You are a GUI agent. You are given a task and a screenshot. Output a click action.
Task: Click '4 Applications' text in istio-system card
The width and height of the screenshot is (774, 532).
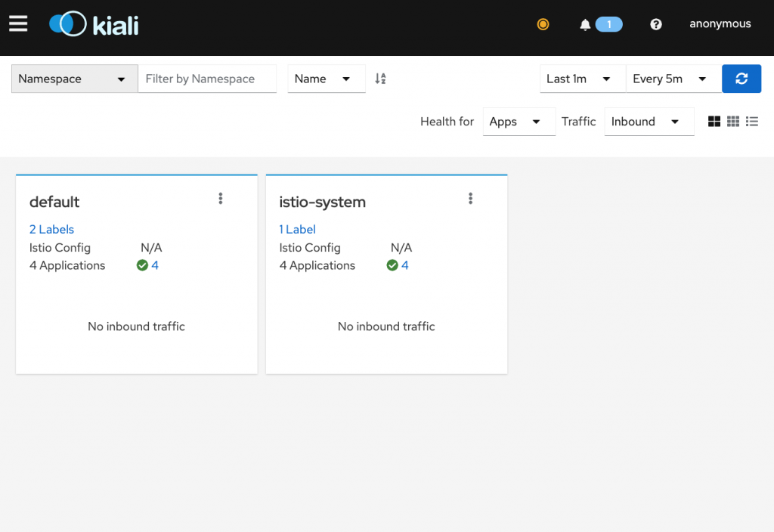pos(317,265)
